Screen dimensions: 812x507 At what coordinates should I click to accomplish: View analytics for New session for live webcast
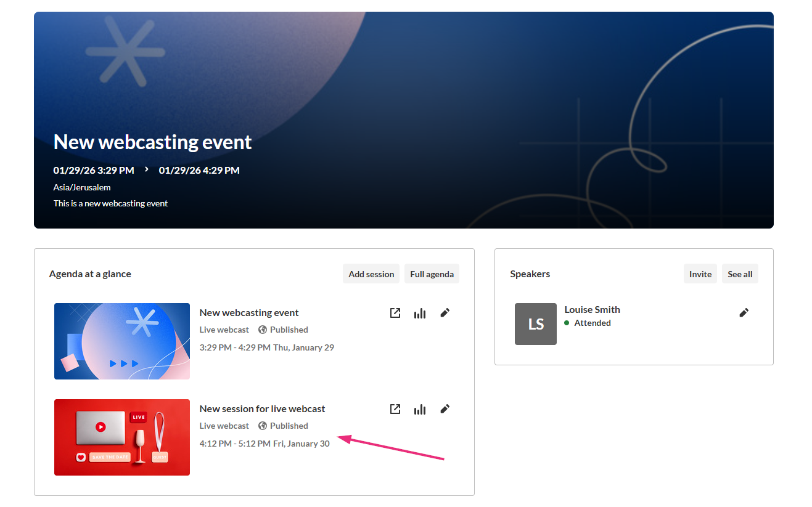[420, 409]
